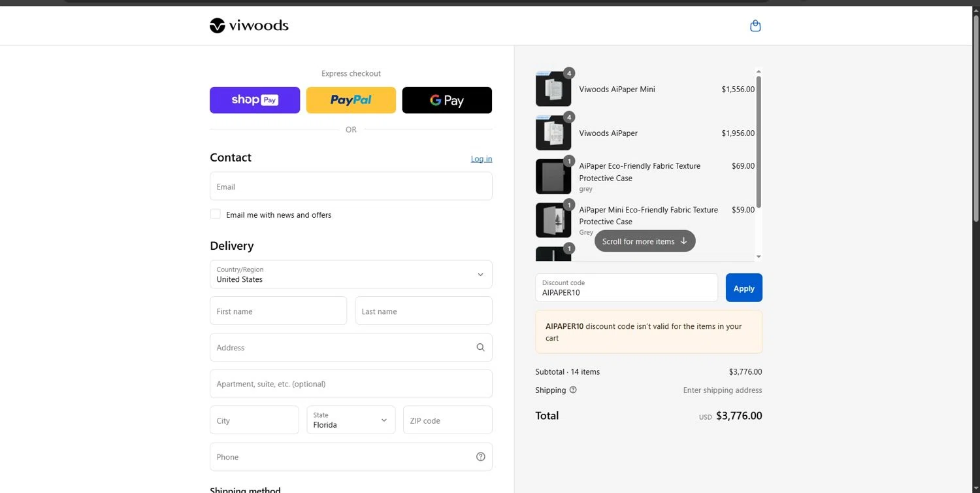Pay with Shop Pay button
The height and width of the screenshot is (493, 980).
tap(255, 100)
